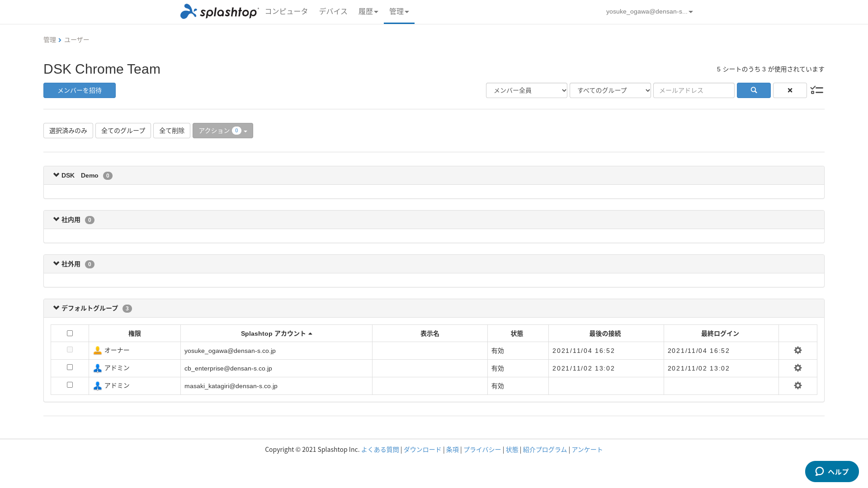Screen dimensions: 868x488
Task: Click sort arrow on Splashtop アカウント header
Action: click(310, 333)
